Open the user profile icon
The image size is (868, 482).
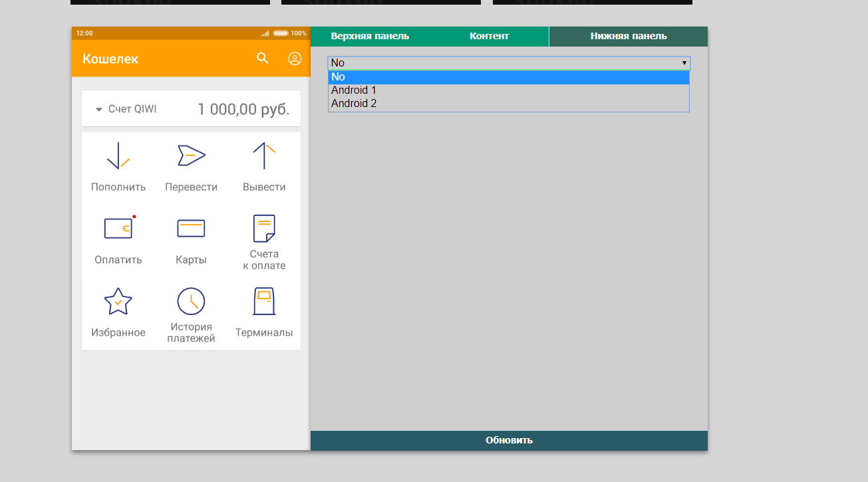coord(295,59)
